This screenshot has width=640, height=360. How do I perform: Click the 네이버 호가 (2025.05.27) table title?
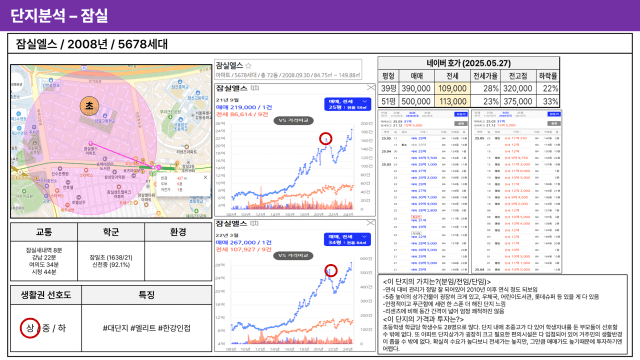[469, 63]
